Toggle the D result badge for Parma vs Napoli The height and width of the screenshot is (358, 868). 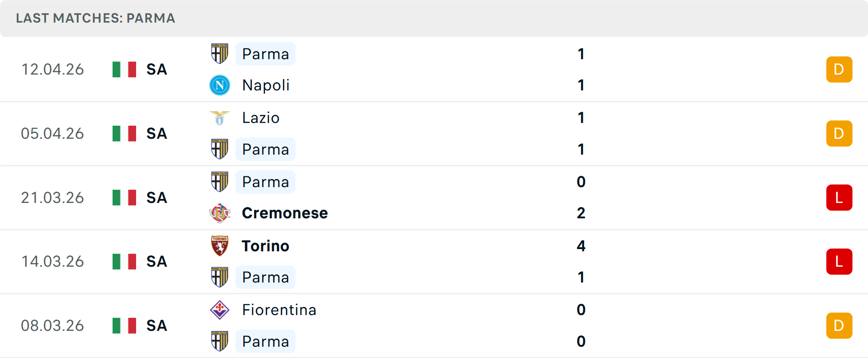(839, 70)
